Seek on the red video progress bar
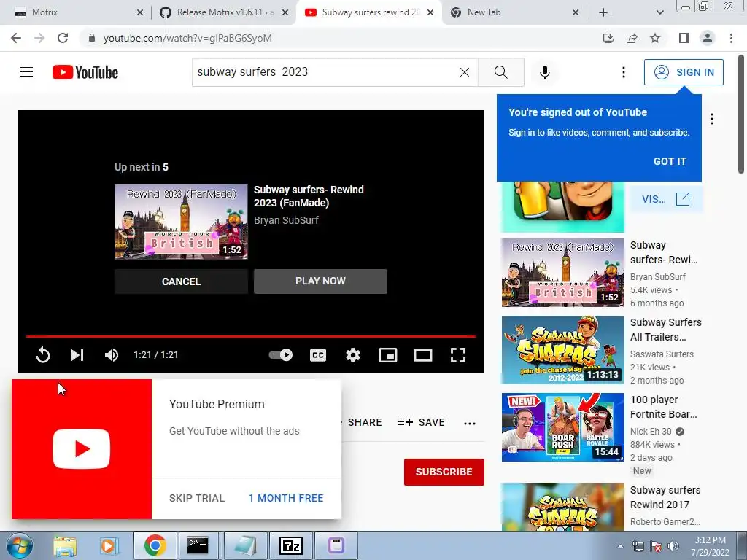This screenshot has height=560, width=747. click(x=251, y=336)
